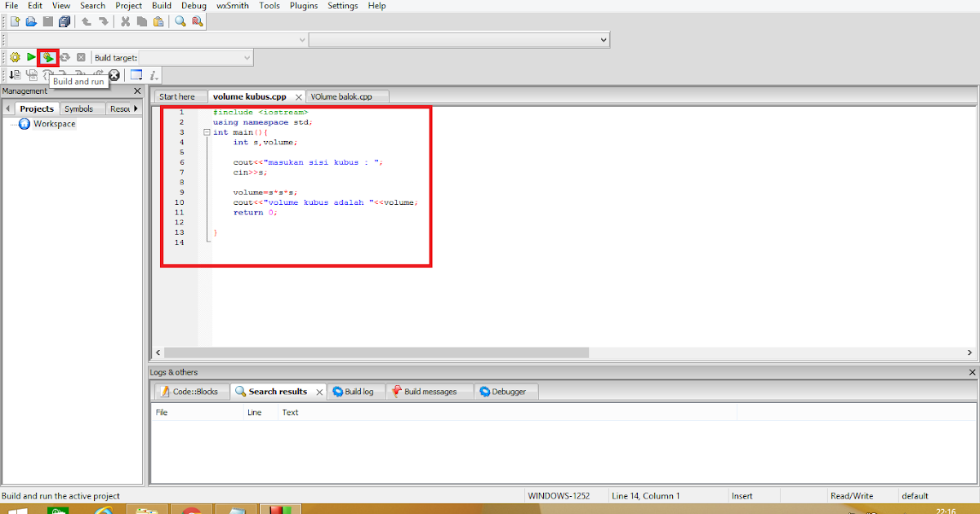Click the Undo arrow icon
980x514 pixels.
point(87,21)
